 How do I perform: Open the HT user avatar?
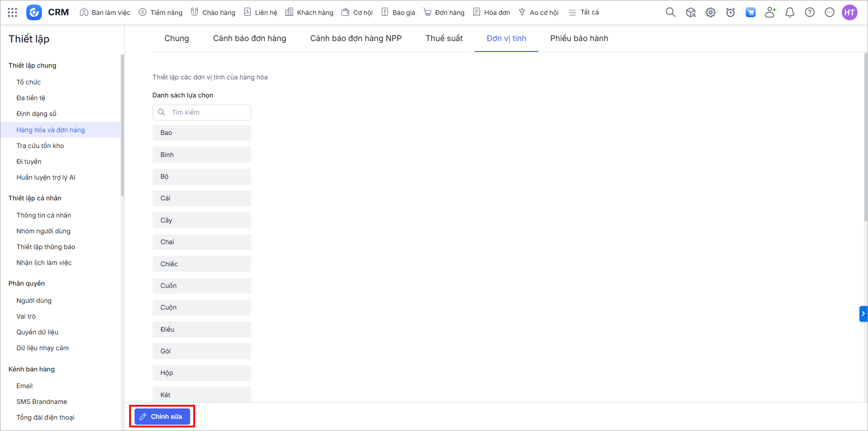point(849,13)
